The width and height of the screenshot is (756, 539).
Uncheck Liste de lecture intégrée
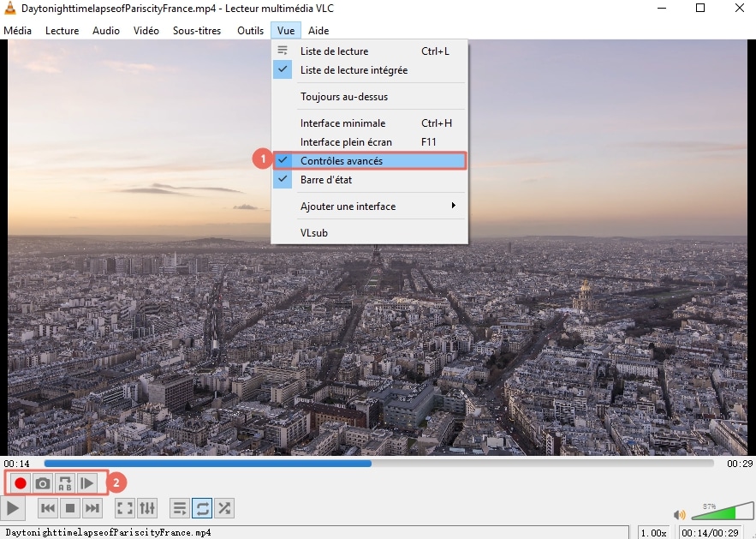(370, 70)
